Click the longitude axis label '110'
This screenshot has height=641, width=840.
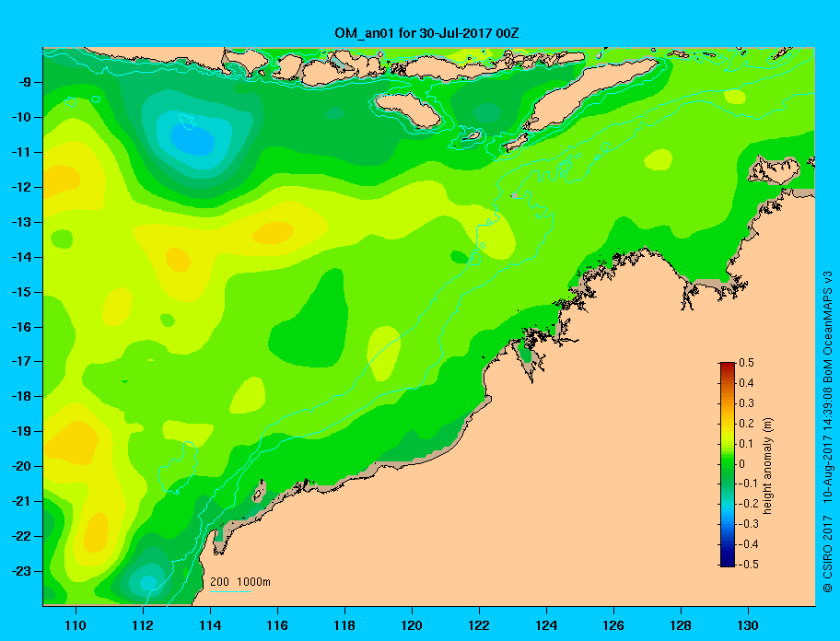coord(76,625)
